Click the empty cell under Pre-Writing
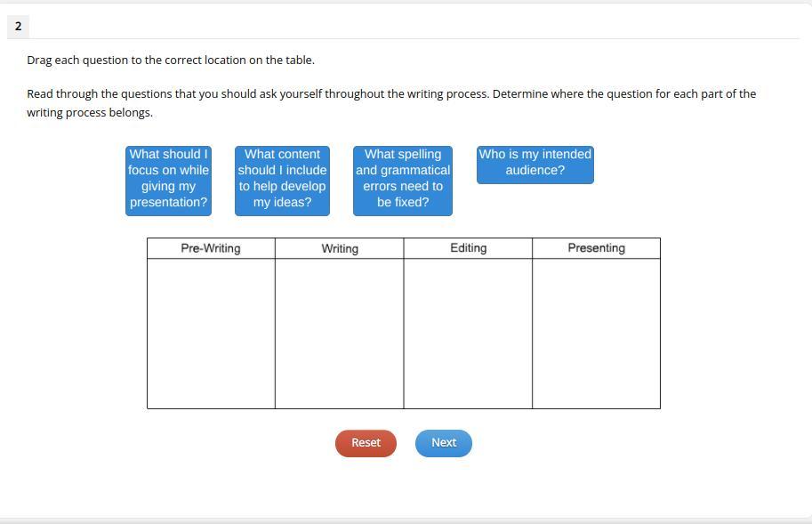The height and width of the screenshot is (524, 812). click(211, 334)
